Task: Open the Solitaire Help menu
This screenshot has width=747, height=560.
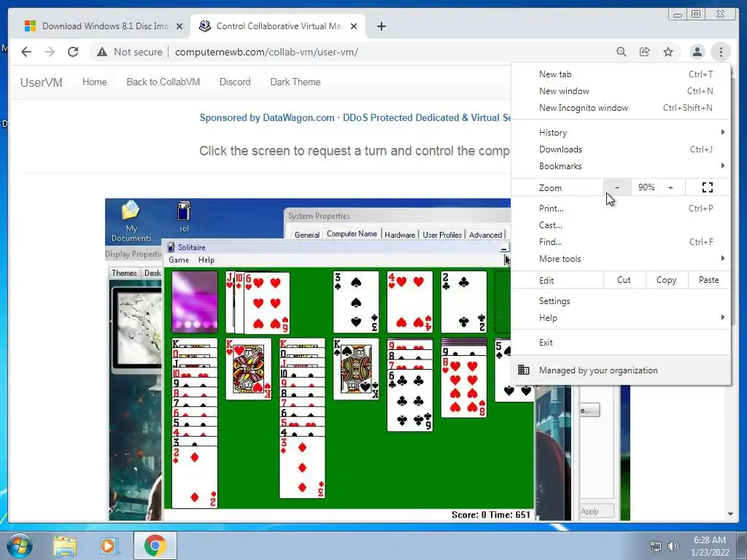Action: (206, 260)
